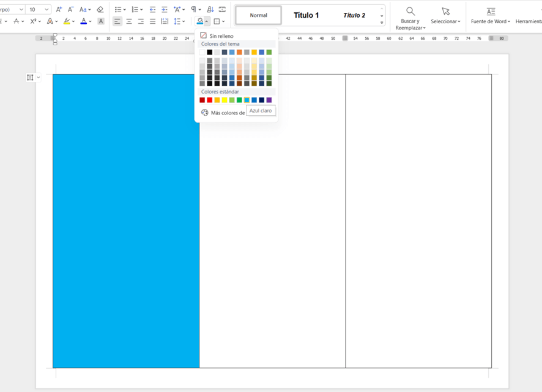The image size is (542, 392).
Task: Pick the purple standard color swatch
Action: click(269, 100)
